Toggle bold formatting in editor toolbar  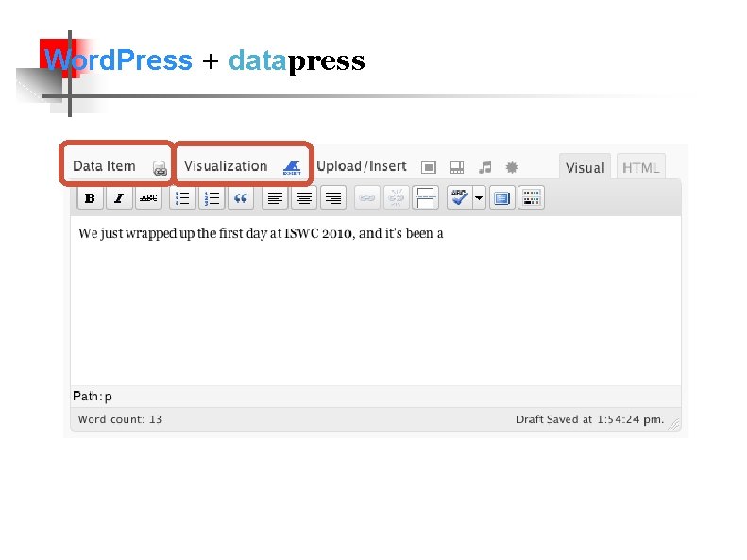(x=90, y=197)
